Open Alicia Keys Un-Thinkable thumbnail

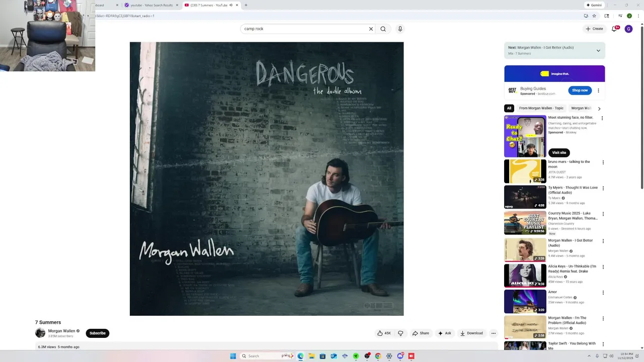coord(525,276)
